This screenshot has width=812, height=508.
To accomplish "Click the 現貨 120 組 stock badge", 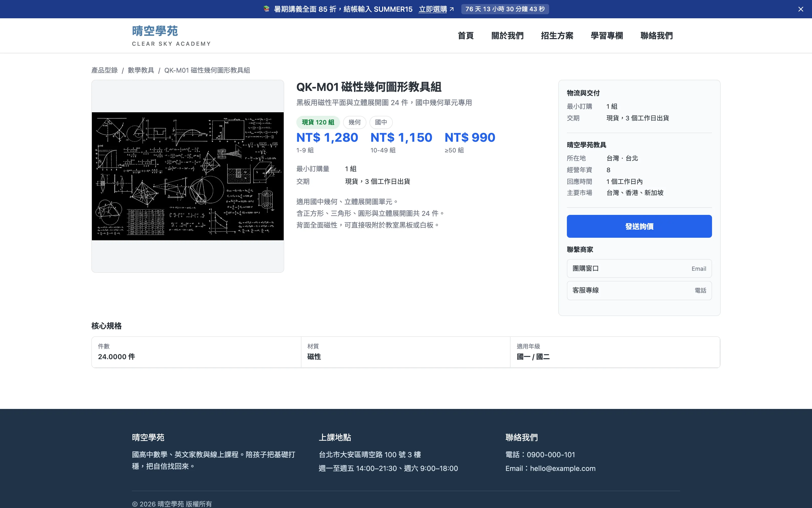I will click(x=318, y=122).
